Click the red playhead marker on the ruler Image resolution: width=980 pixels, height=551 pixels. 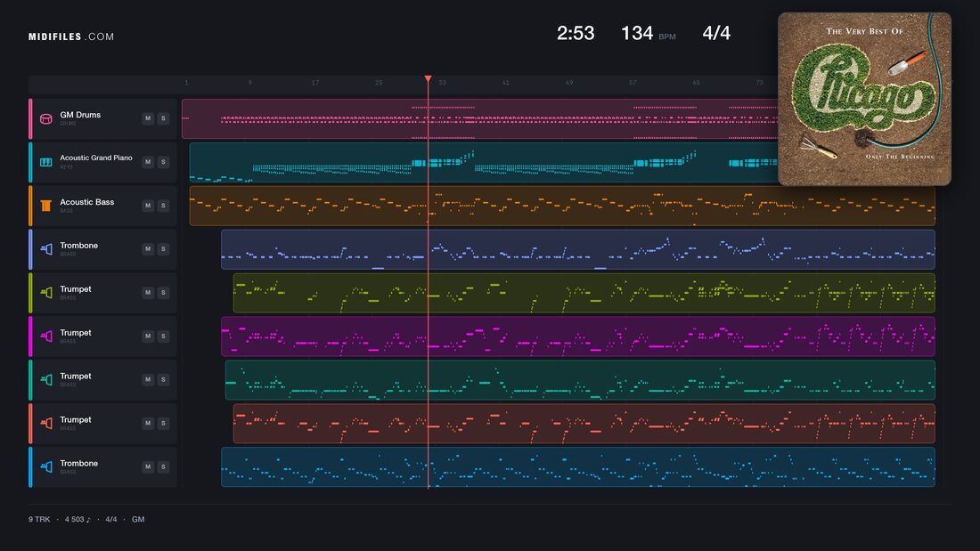pos(429,78)
